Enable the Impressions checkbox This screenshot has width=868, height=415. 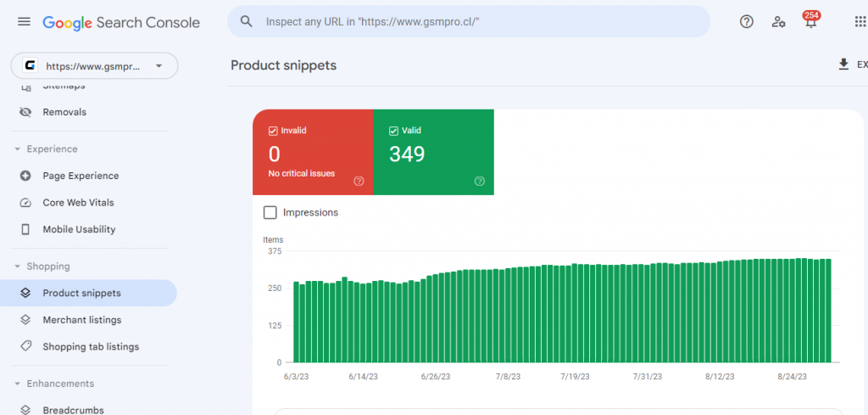pos(270,212)
